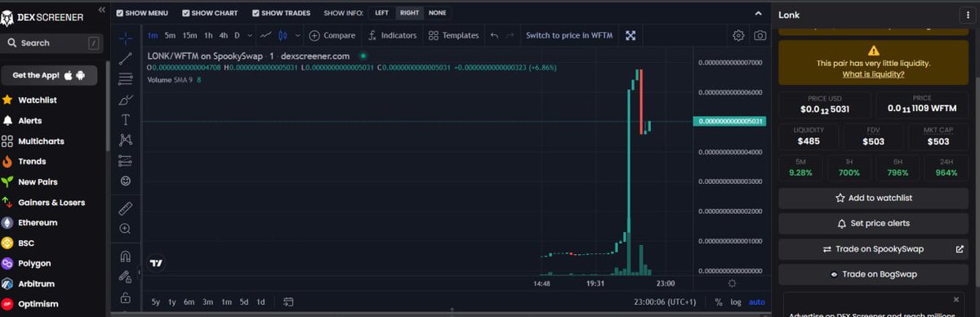Select the 1h timeframe
980x317 pixels.
(209, 36)
